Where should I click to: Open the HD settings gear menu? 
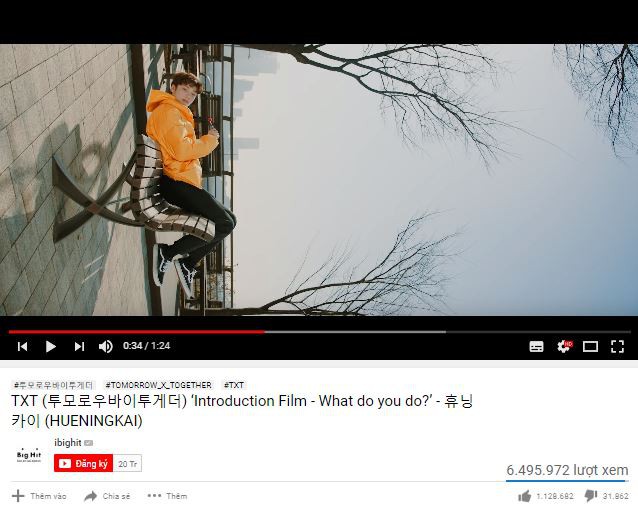click(x=564, y=346)
